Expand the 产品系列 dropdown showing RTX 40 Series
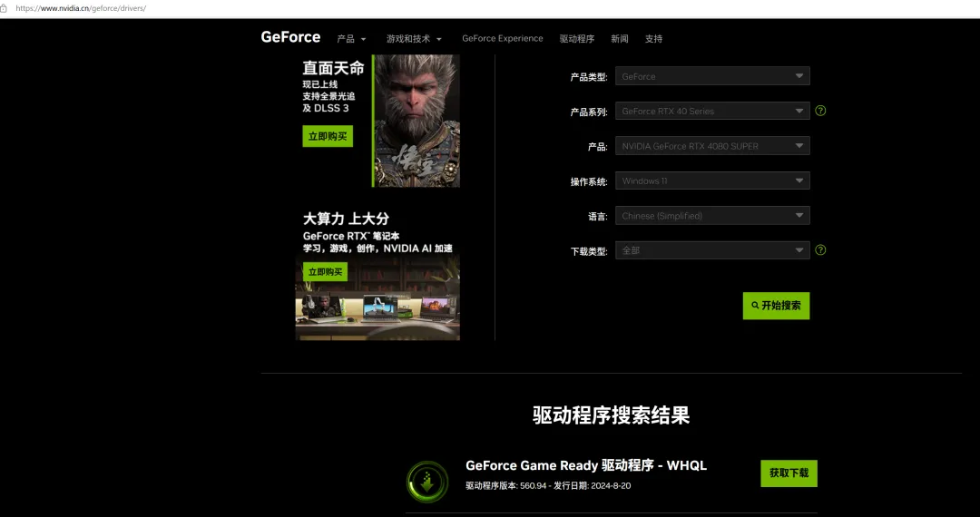Image resolution: width=980 pixels, height=517 pixels. pos(712,112)
